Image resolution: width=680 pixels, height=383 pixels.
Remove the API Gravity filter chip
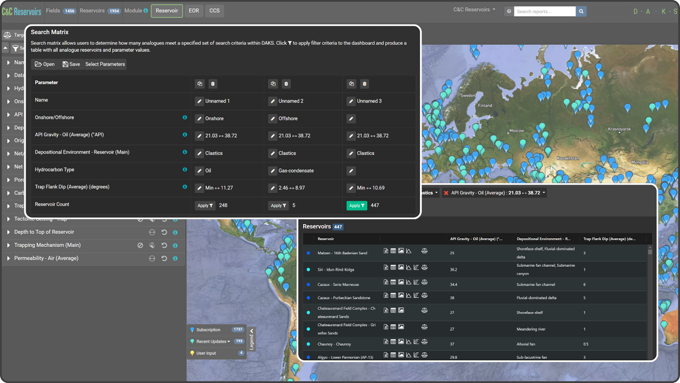point(446,193)
